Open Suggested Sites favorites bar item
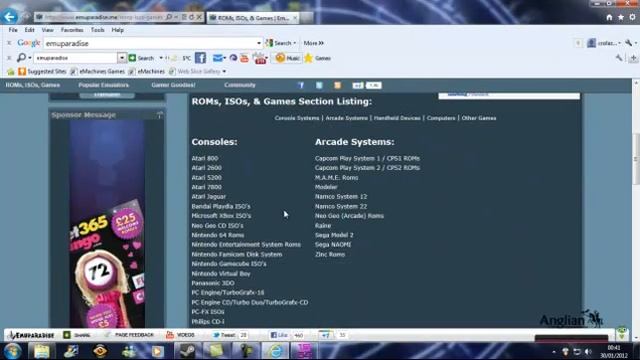Viewport: 640px width, 360px height. click(x=42, y=71)
